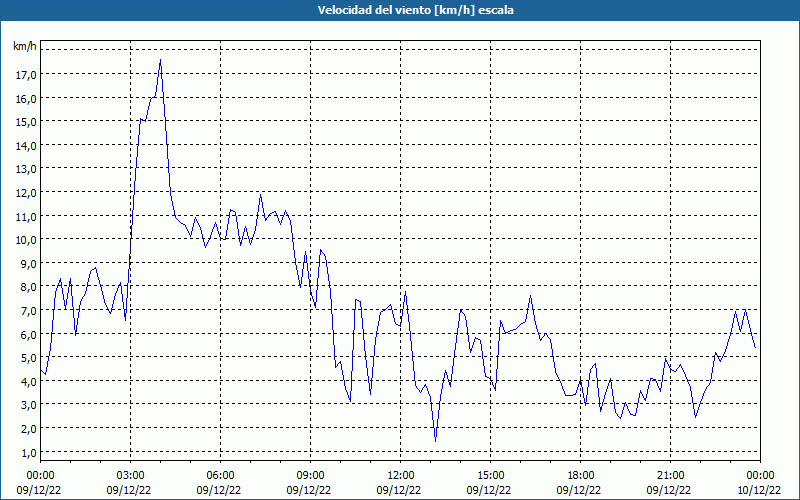Click the 'km/h' unit label on the axis
The height and width of the screenshot is (500, 800).
tap(25, 46)
